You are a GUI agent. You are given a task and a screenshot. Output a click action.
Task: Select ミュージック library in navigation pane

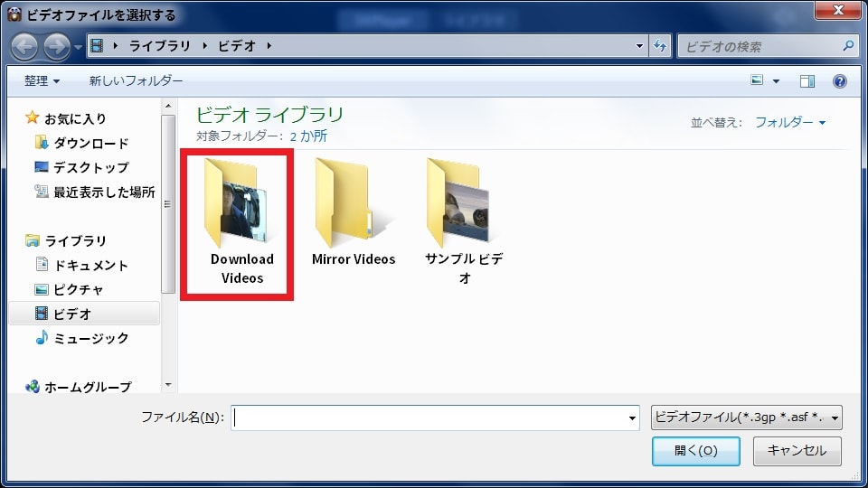(x=90, y=338)
